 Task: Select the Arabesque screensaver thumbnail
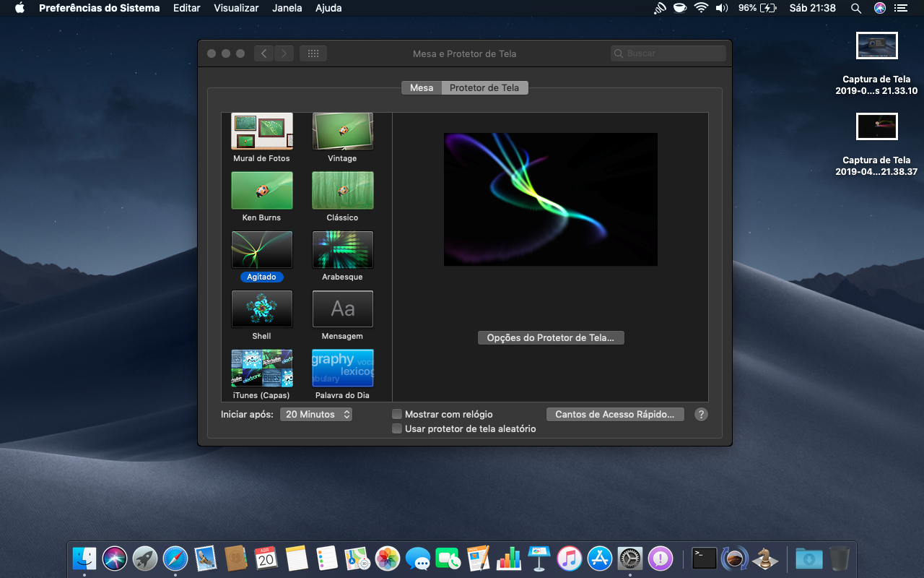click(x=342, y=250)
